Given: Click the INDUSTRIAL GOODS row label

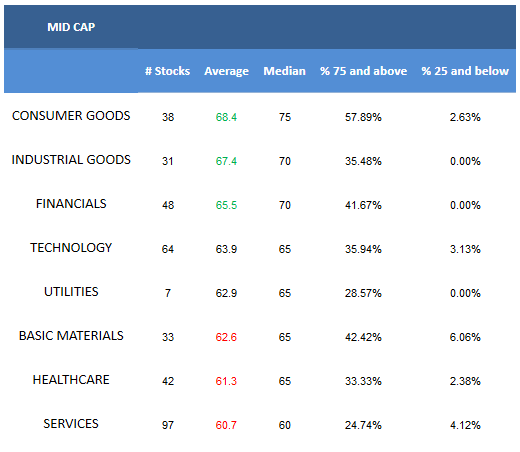Looking at the screenshot, I should click(x=71, y=160).
